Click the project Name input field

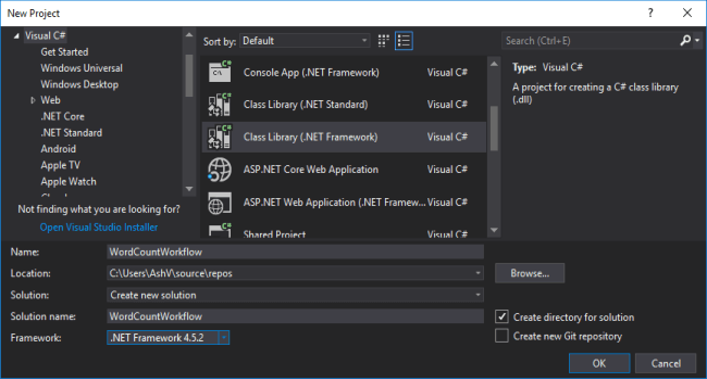coord(295,252)
